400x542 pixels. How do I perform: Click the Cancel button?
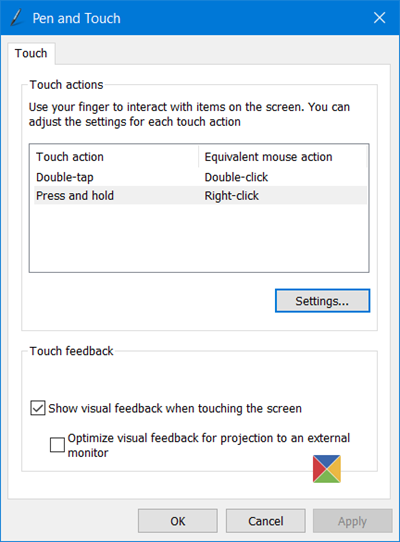pos(266,521)
